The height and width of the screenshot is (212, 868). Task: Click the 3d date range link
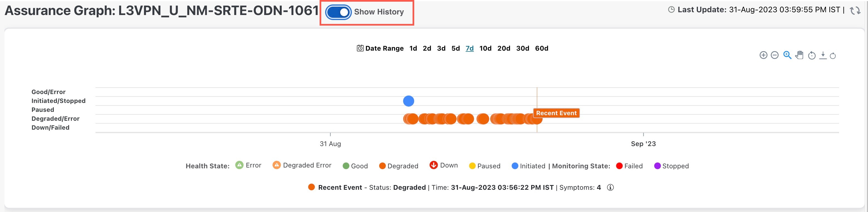(x=441, y=48)
